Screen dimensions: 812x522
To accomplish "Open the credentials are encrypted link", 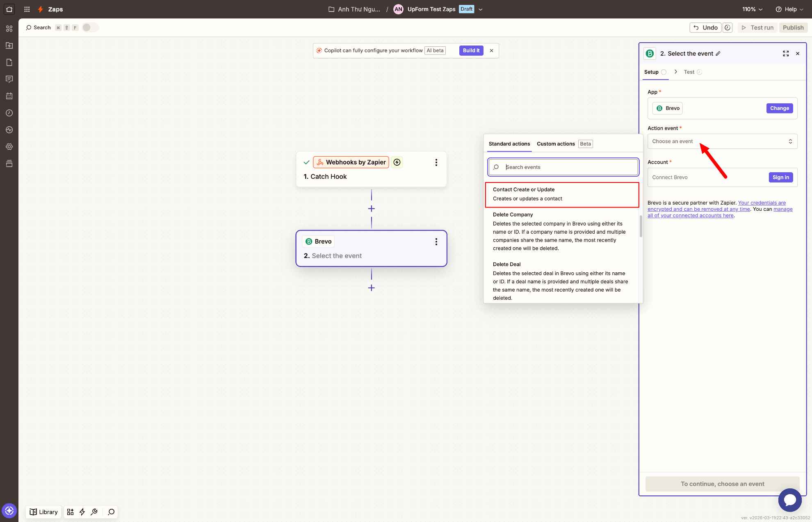I will [716, 206].
